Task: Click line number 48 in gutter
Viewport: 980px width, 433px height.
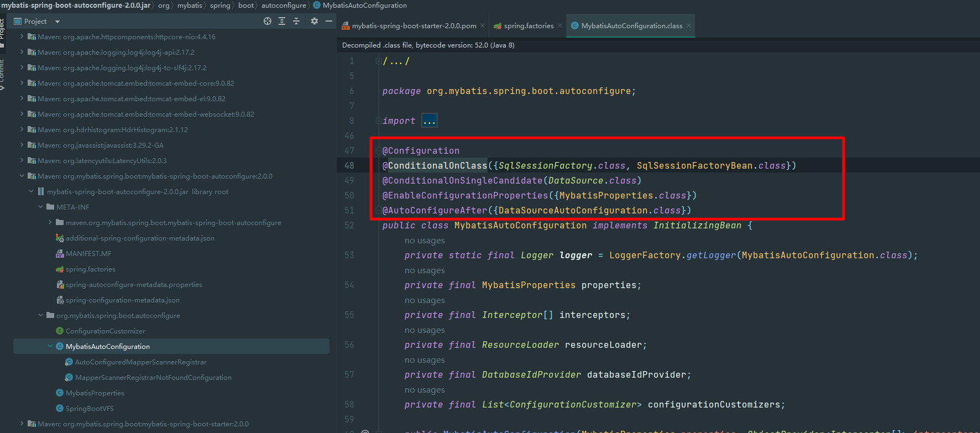Action: (x=349, y=165)
